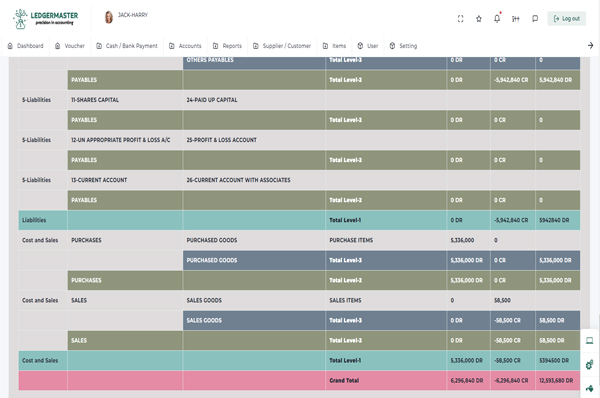
Task: Select the PURCHASE ITEMS cell
Action: (386, 240)
